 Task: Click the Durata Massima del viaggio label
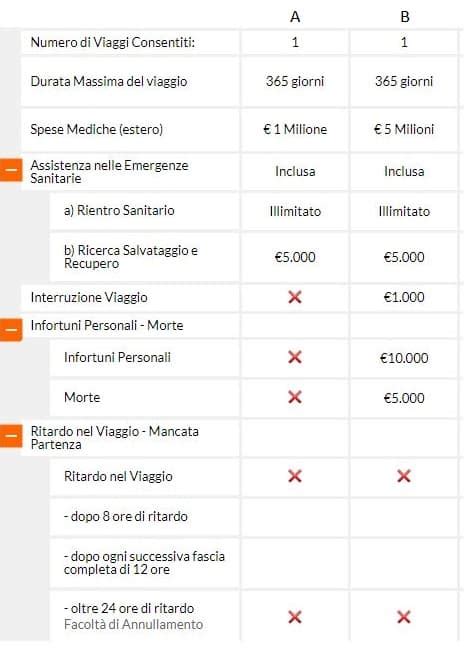click(109, 81)
